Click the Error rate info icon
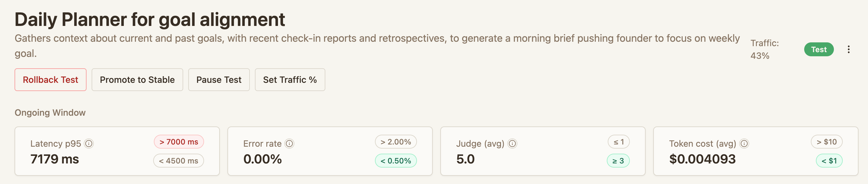 [289, 143]
